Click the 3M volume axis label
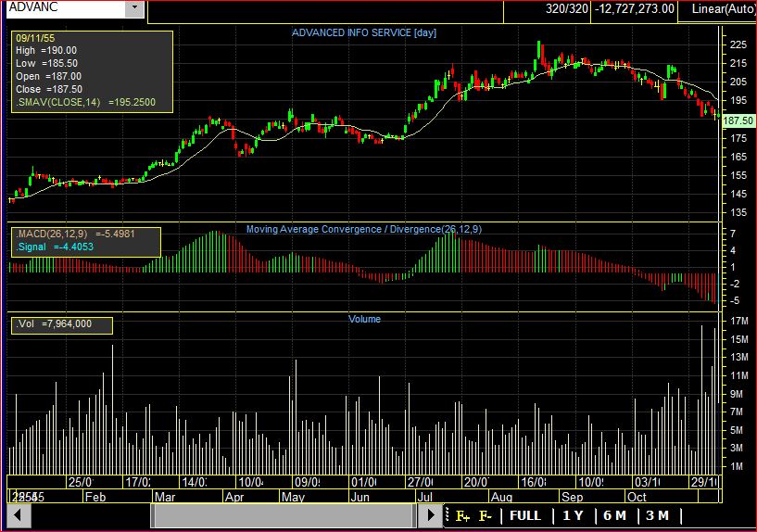The height and width of the screenshot is (532, 757). pos(737,448)
